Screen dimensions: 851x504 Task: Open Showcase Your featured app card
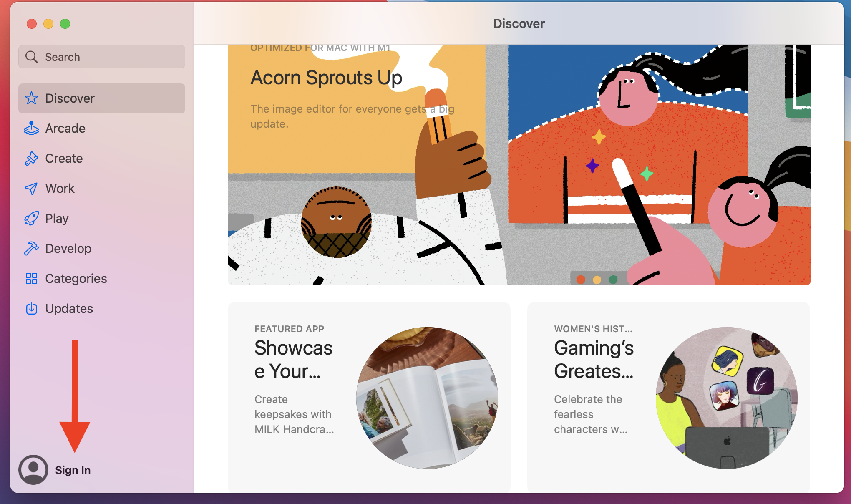[x=369, y=397]
